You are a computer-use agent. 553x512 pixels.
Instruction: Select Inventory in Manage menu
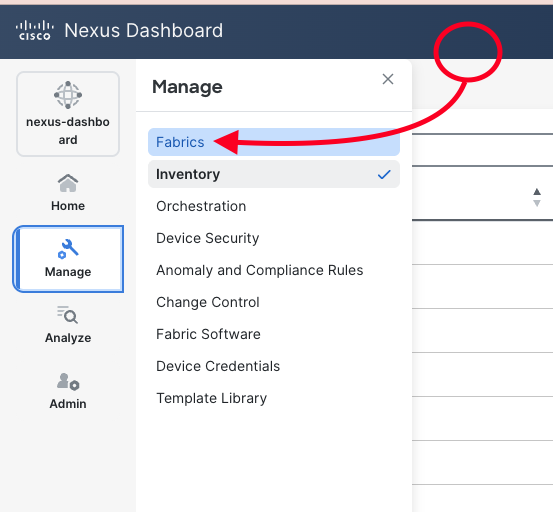pos(274,174)
